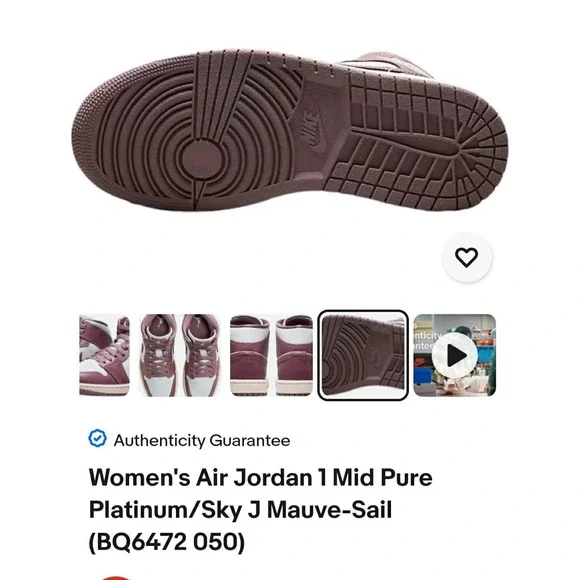Click the "Platinum/Sky J Mauve-Sail" title line
This screenshot has height=580, width=580.
point(240,510)
